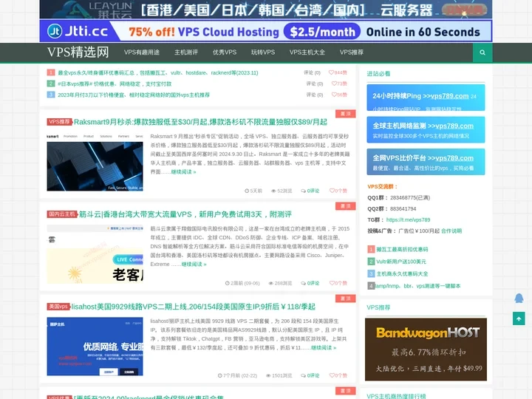Open Raksmart9月秒杀 article title
The width and height of the screenshot is (532, 399).
[200, 122]
